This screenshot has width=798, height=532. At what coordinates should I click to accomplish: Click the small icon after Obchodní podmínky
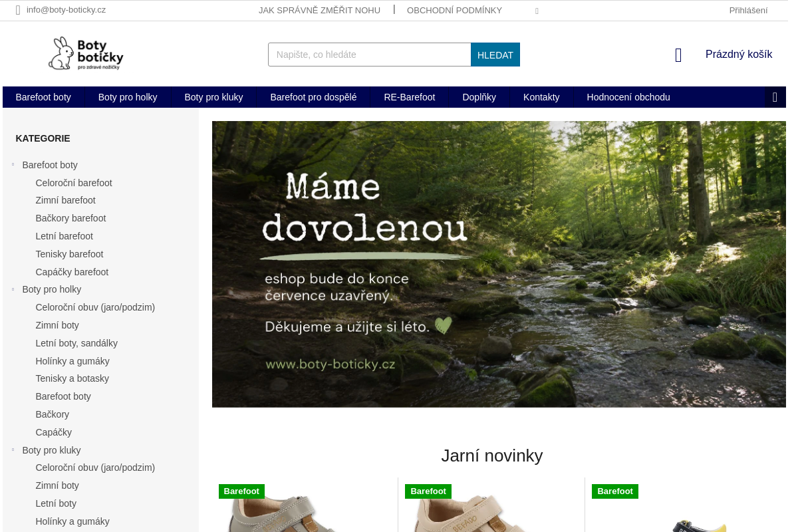[x=537, y=11]
